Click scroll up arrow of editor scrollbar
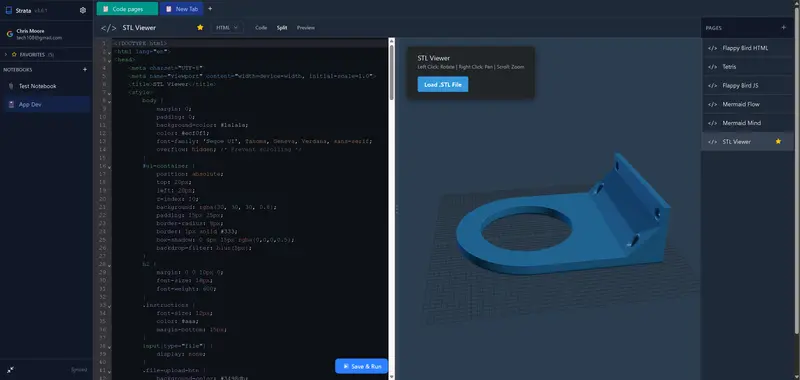 (392, 41)
